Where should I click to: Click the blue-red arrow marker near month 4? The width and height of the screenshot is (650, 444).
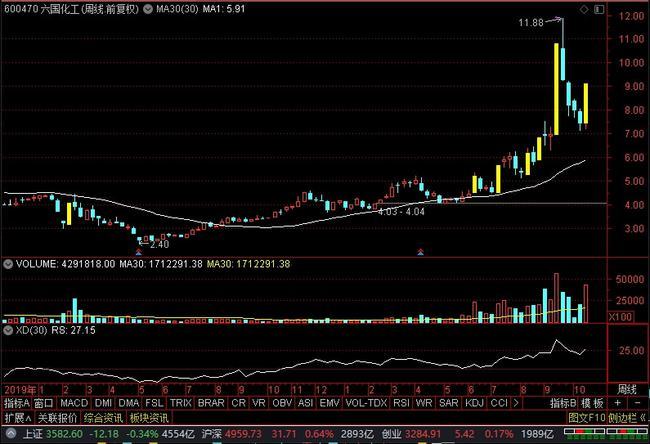[x=420, y=251]
